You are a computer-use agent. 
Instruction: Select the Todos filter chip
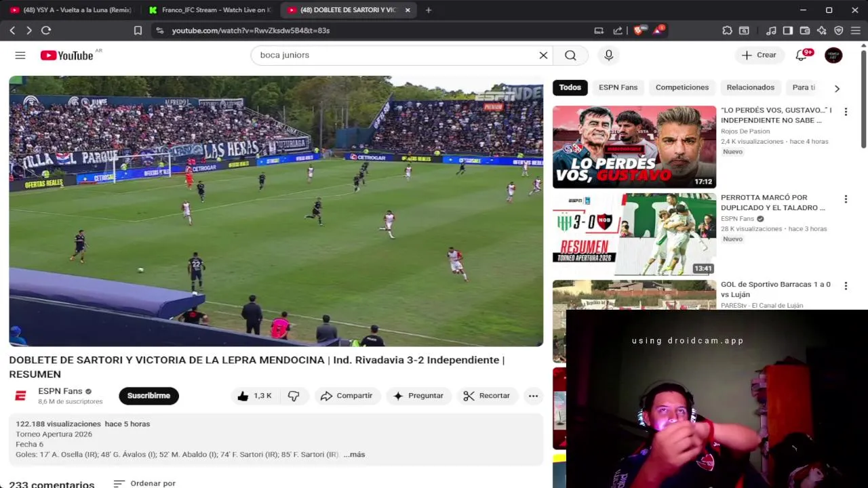coord(570,87)
